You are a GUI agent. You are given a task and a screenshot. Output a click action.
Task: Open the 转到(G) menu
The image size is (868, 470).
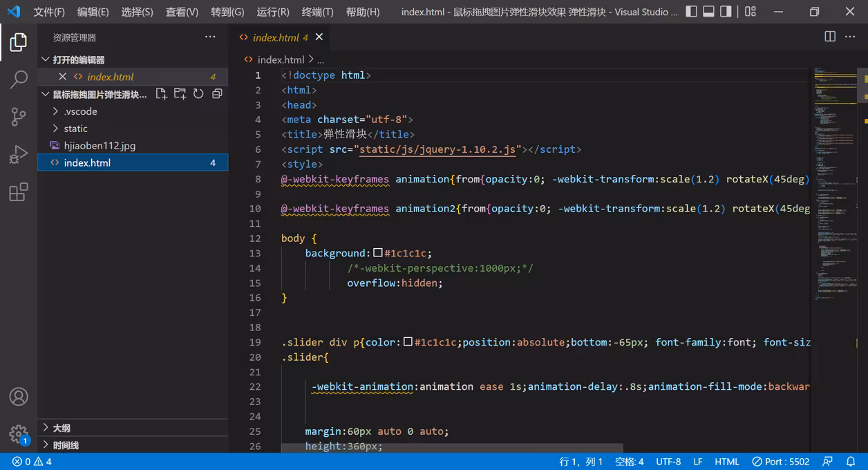[x=227, y=12]
